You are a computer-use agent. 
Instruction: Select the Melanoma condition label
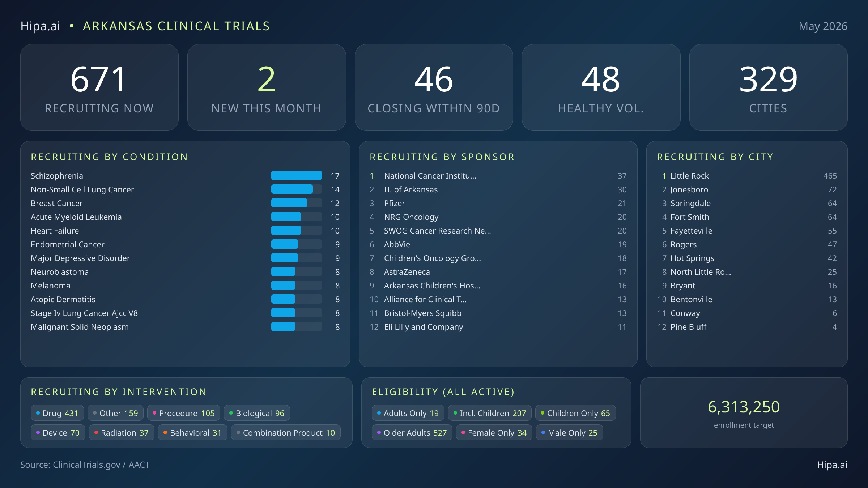click(x=51, y=286)
